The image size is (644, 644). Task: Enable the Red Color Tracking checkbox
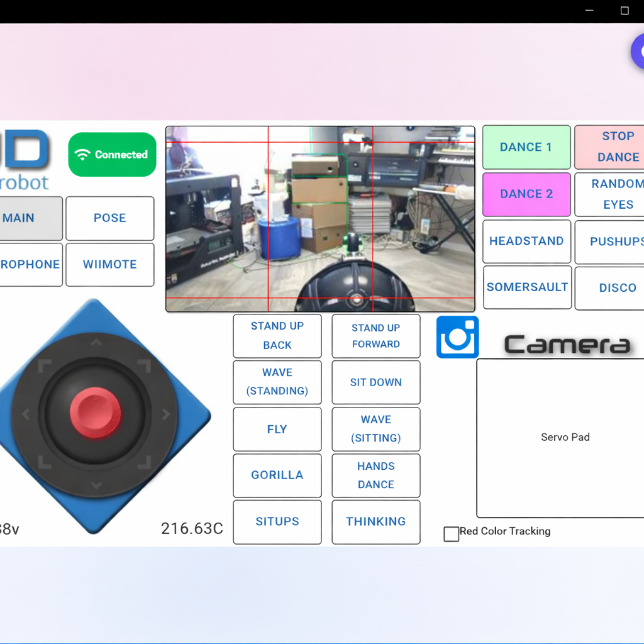[451, 534]
